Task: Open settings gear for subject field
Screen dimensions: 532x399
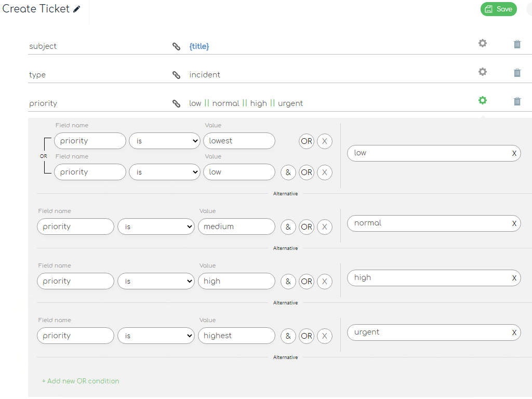Action: pos(483,43)
